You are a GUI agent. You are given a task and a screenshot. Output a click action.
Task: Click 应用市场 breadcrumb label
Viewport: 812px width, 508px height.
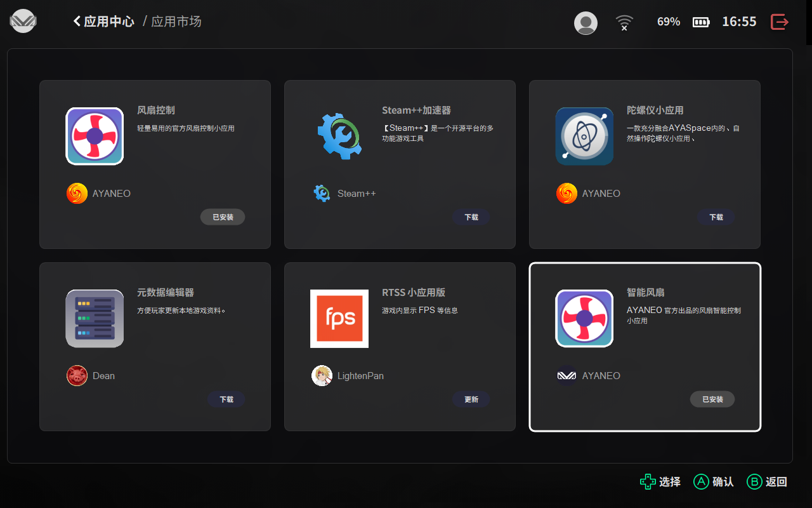(176, 22)
